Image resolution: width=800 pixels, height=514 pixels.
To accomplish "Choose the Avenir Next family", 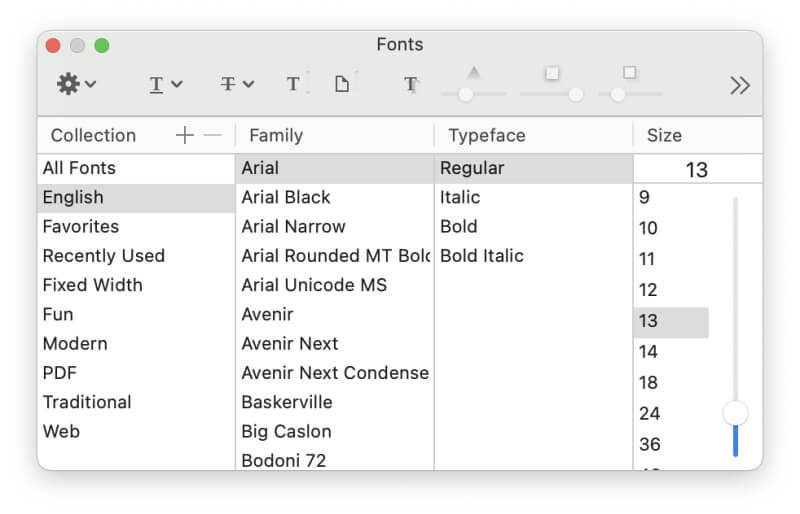I will point(335,344).
